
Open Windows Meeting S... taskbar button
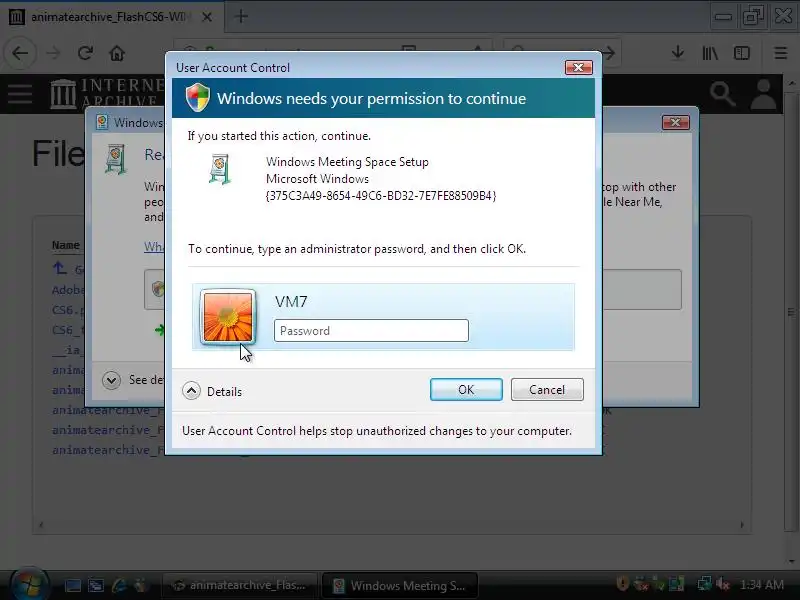pos(401,585)
